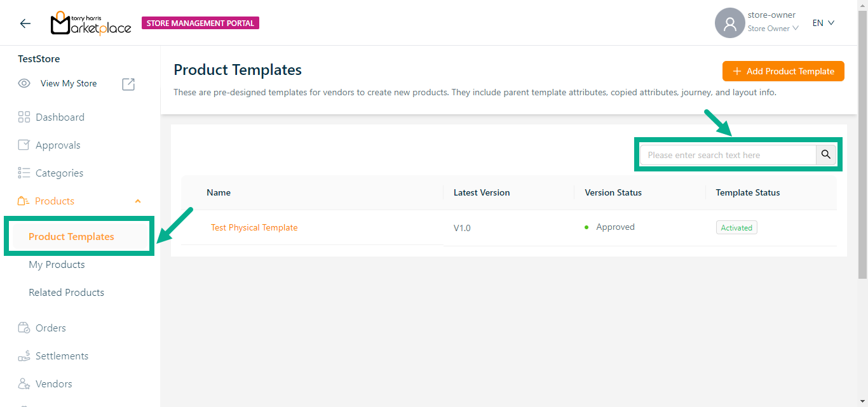Click the Settlements hand-money icon
Image resolution: width=868 pixels, height=407 pixels.
[24, 356]
